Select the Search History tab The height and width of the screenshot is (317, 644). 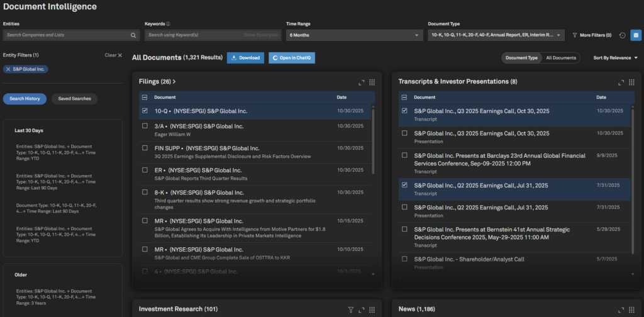(x=25, y=99)
